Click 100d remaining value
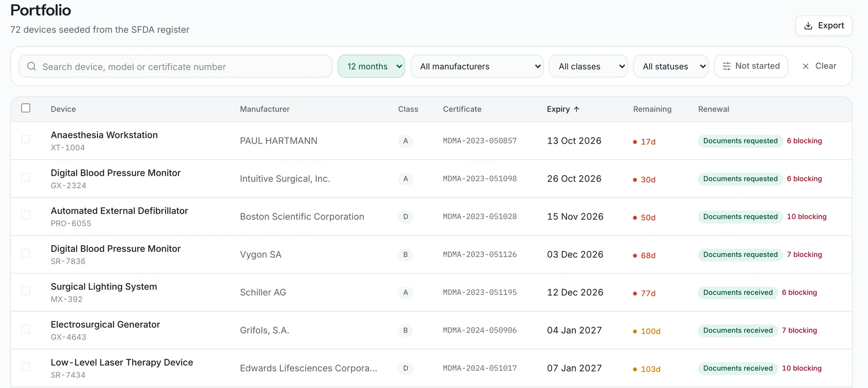 651,332
